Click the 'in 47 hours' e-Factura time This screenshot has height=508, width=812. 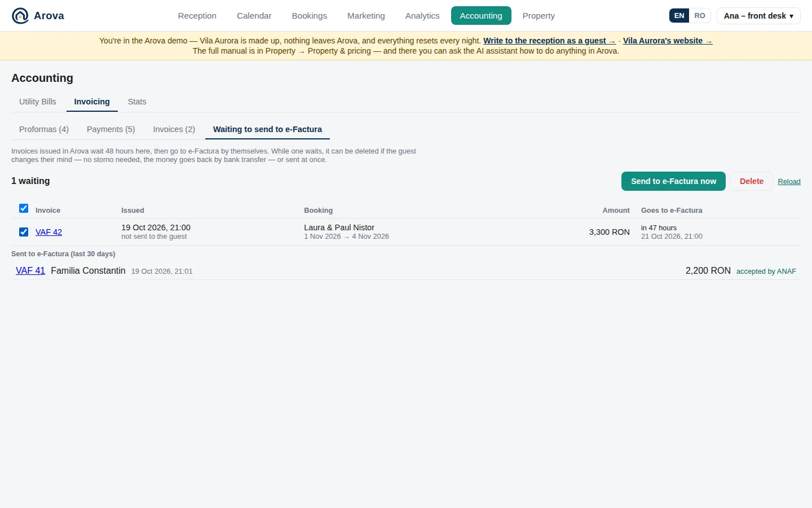point(659,228)
